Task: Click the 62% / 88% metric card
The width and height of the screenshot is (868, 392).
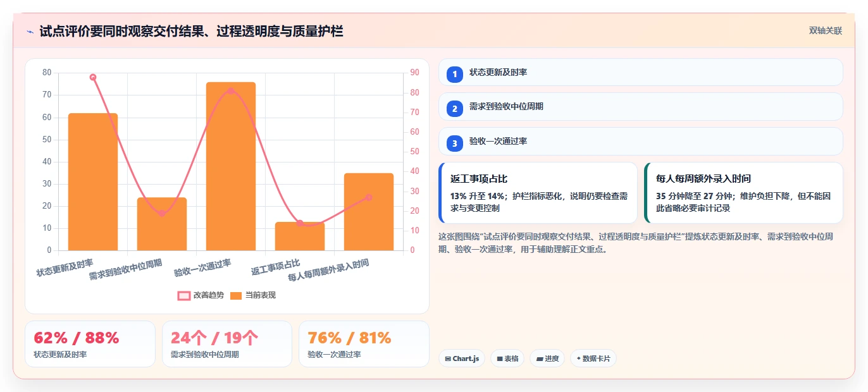Action: click(x=90, y=344)
